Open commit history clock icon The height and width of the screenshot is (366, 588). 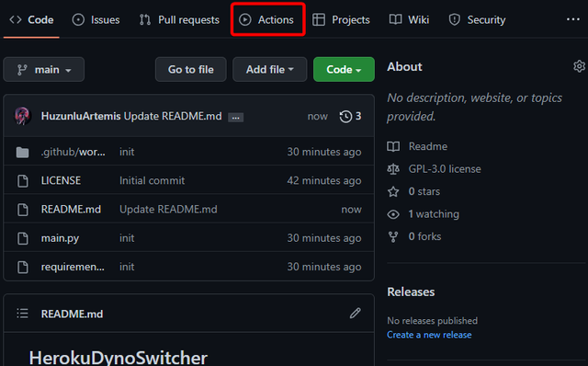[x=345, y=117]
